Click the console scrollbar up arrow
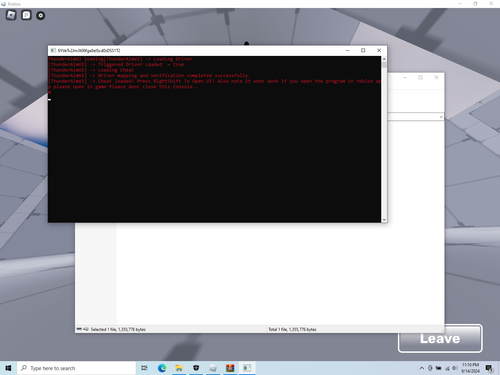Viewport: 500px width, 375px height. pos(384,59)
